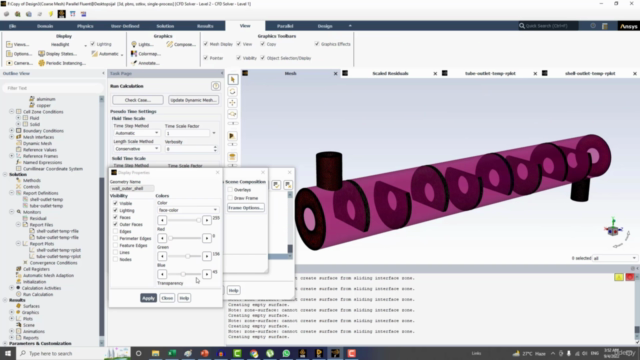Screen dimensions: 640x360
Task: Open Length Scale Method dropdown
Action: pos(136,149)
